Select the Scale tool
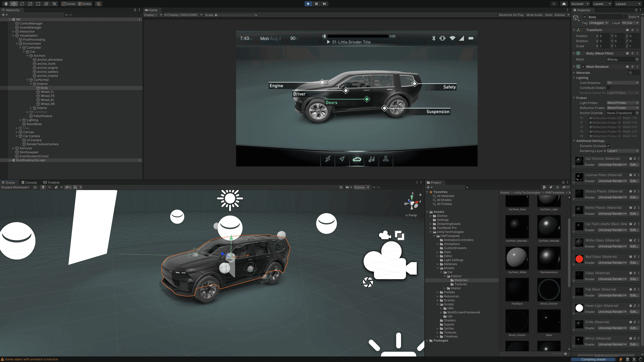This screenshot has height=362, width=644. click(30, 4)
